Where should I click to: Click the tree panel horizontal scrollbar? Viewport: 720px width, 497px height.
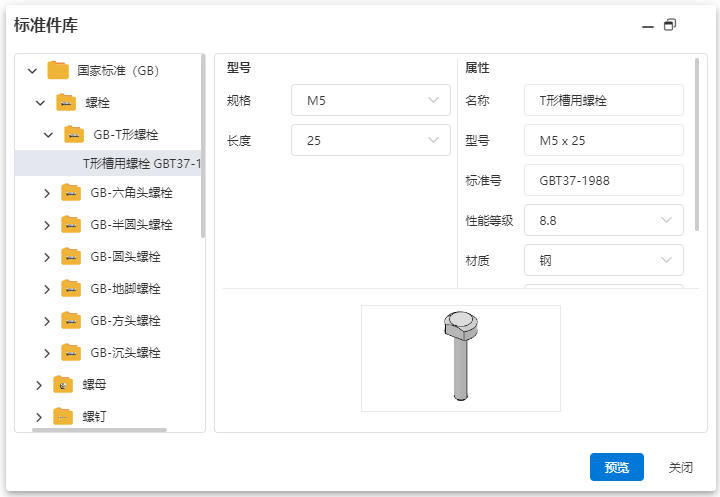[x=99, y=430]
